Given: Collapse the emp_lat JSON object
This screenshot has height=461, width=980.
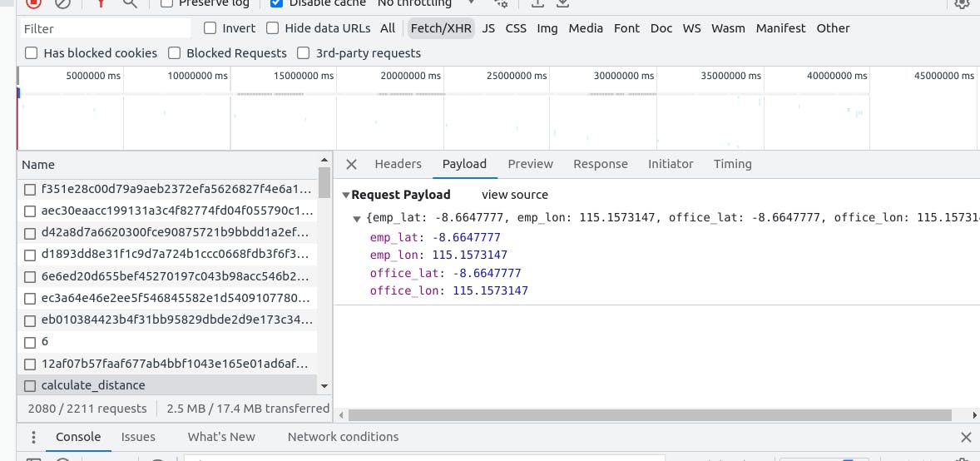Looking at the screenshot, I should point(357,219).
